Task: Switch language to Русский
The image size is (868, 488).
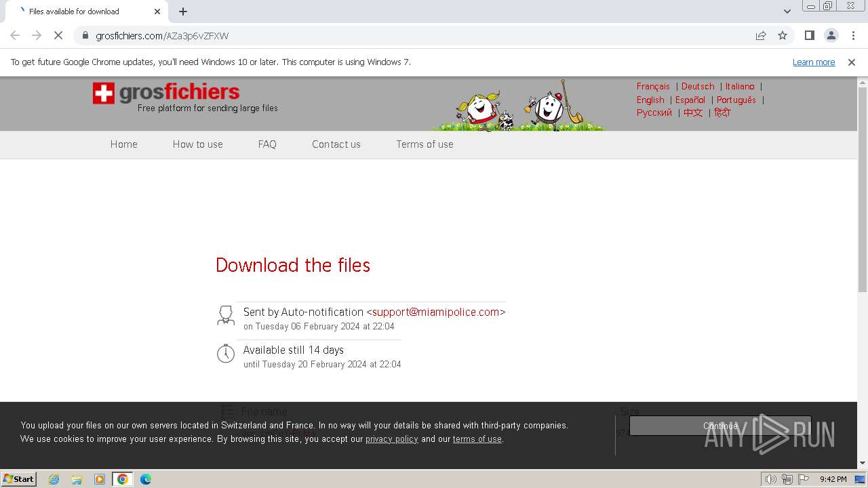Action: [x=654, y=113]
